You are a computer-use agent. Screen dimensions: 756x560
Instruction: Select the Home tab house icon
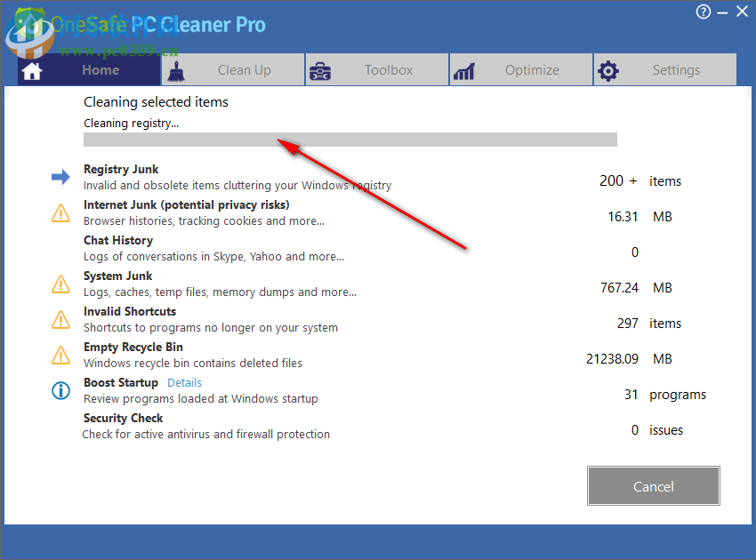[32, 69]
